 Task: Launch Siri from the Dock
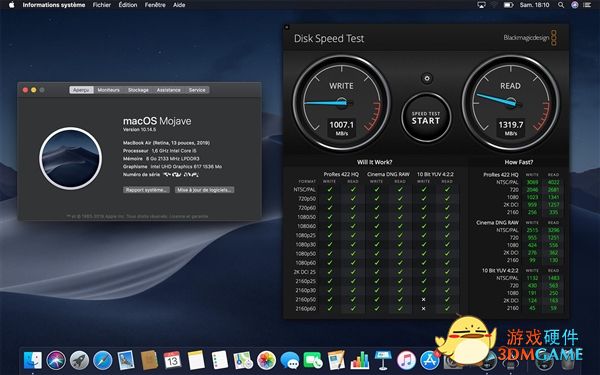tap(56, 360)
